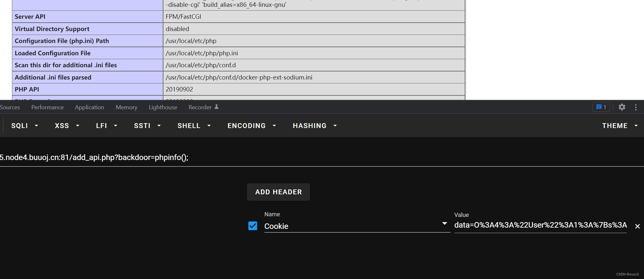
Task: Select the 'Server API' row label
Action: click(30, 17)
